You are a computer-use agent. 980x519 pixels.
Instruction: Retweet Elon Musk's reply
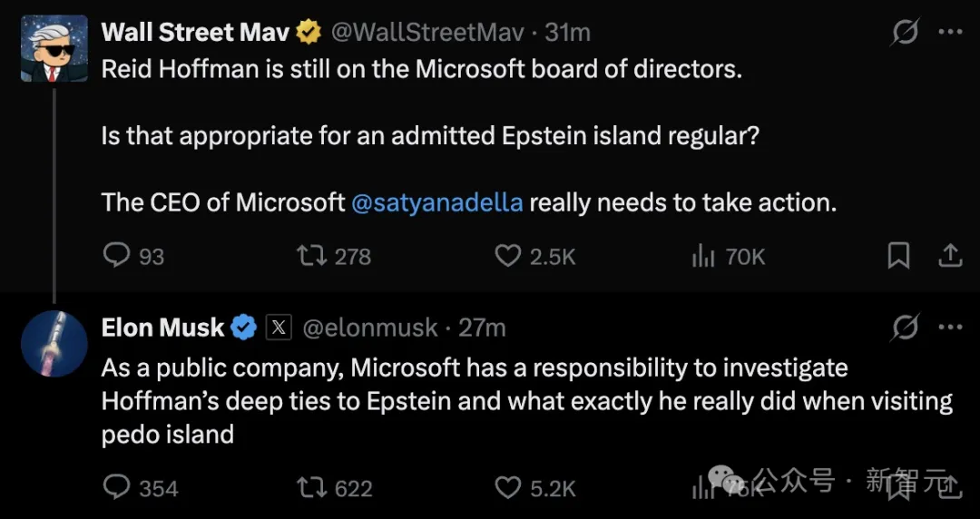coord(312,488)
